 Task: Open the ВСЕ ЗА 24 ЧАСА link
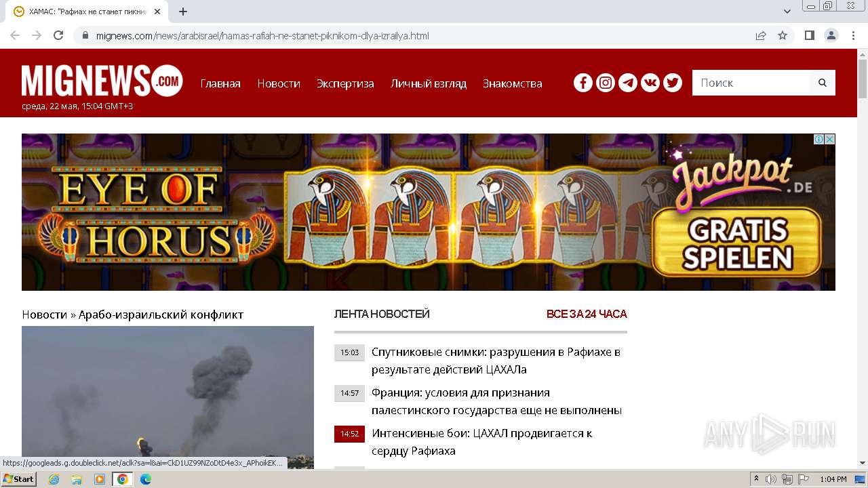pos(587,314)
